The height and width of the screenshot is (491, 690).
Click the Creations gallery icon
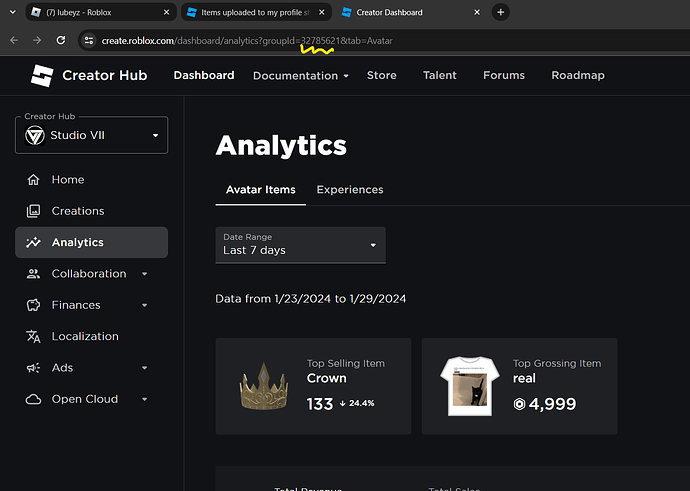click(x=33, y=211)
